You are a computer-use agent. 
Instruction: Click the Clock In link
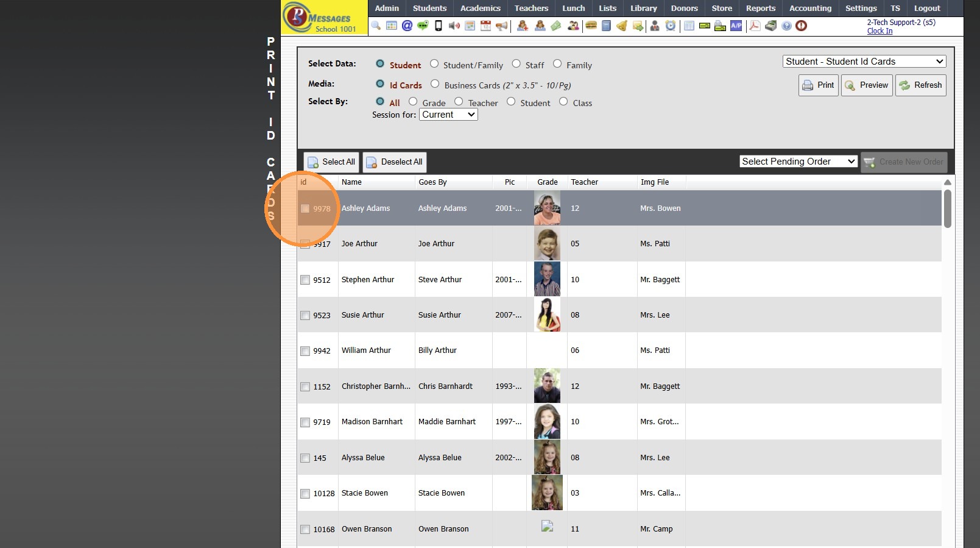[880, 31]
